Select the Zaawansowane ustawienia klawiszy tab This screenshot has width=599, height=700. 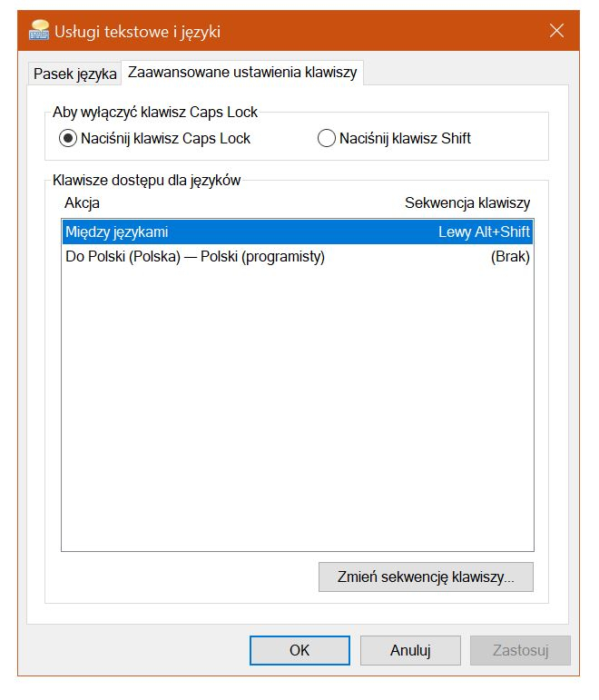[x=242, y=73]
